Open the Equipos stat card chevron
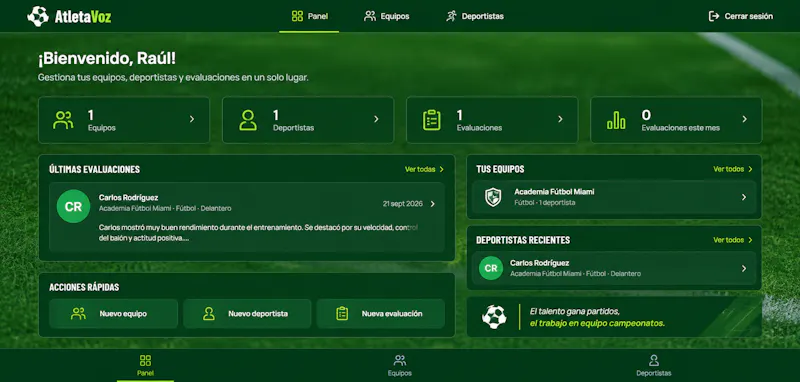This screenshot has width=800, height=382. pyautogui.click(x=192, y=119)
